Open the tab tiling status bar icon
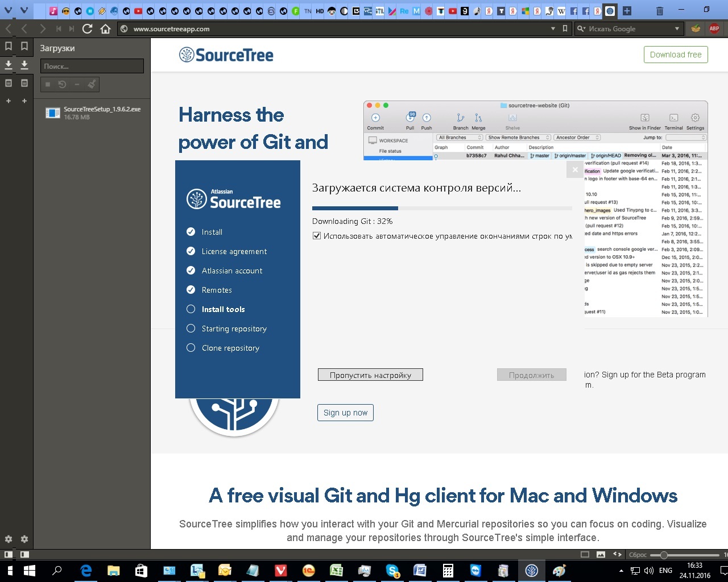 pyautogui.click(x=585, y=554)
